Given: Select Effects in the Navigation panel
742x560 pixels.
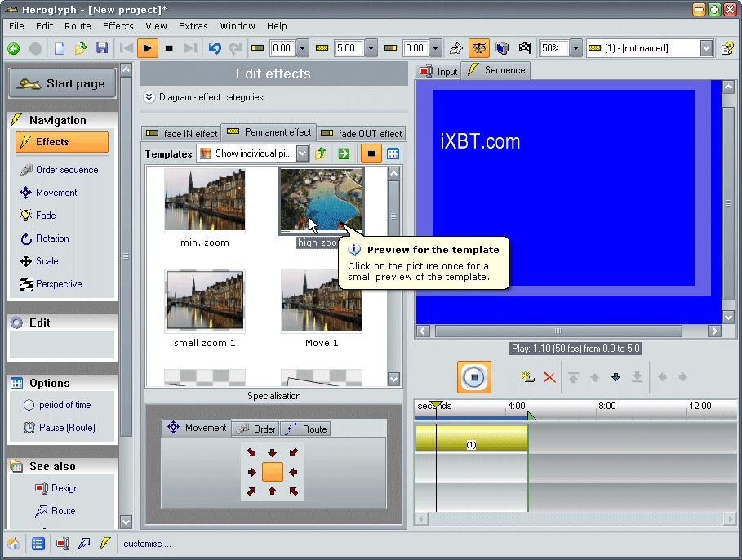Looking at the screenshot, I should pos(62,142).
